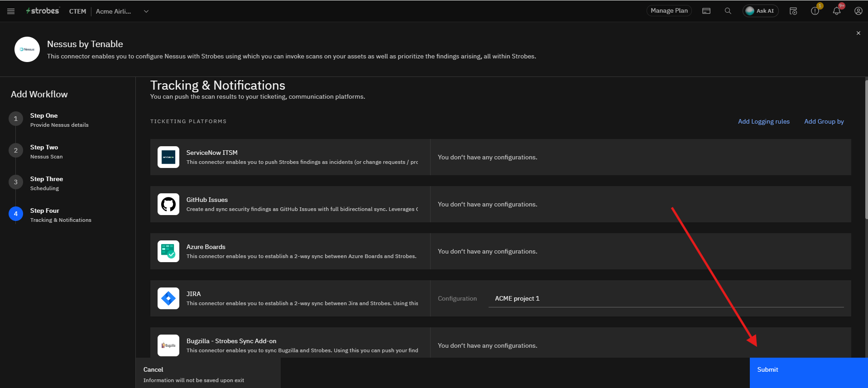Close the Nessus connector panel
The image size is (868, 388).
[858, 33]
